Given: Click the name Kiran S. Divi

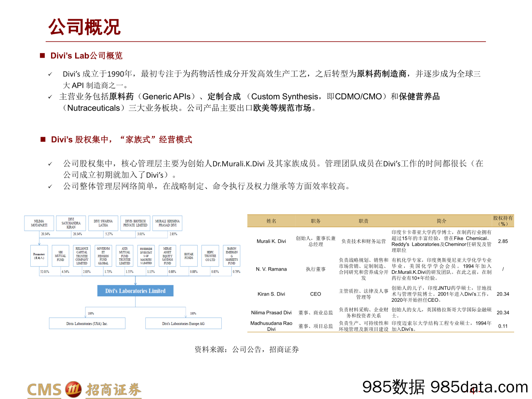Looking at the screenshot, I should (271, 294).
